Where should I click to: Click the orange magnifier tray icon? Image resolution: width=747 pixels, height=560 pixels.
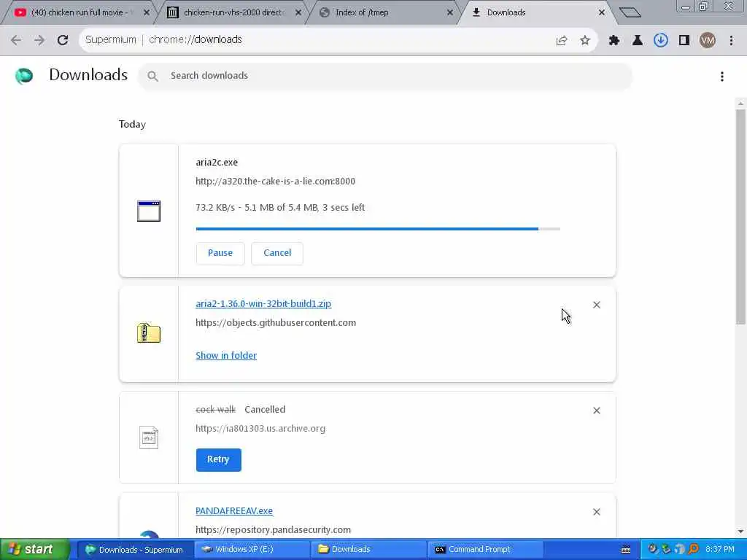pos(694,550)
